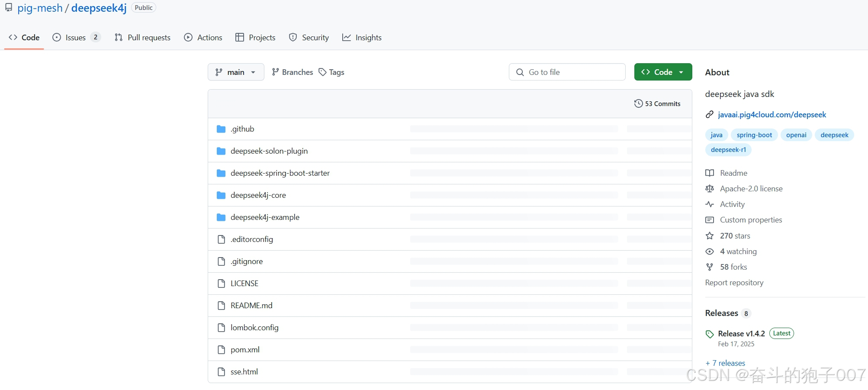This screenshot has height=390, width=868.
Task: Click the deepseek-spring-boot-starter folder icon
Action: click(x=221, y=173)
